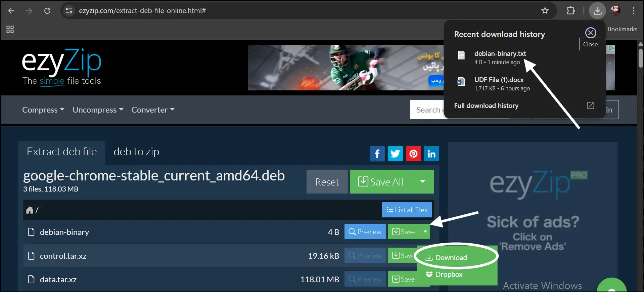
Task: Click the Search input field
Action: [427, 110]
